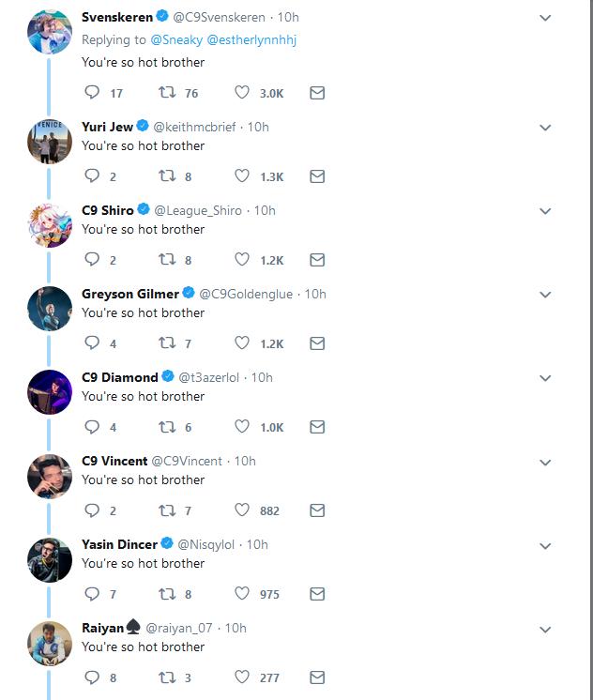
Task: Click message icon on Raiyan's tweet
Action: (317, 677)
